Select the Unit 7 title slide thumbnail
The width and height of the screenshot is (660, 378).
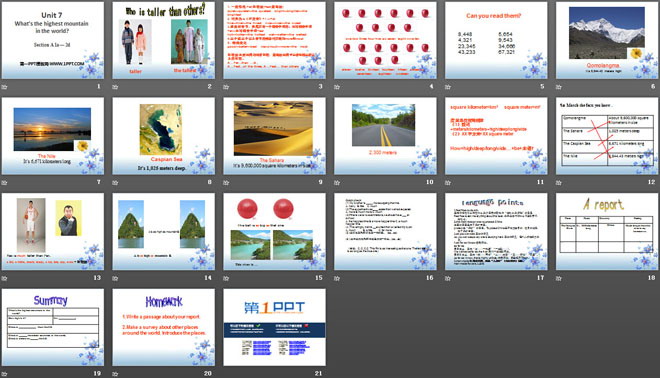(53, 40)
